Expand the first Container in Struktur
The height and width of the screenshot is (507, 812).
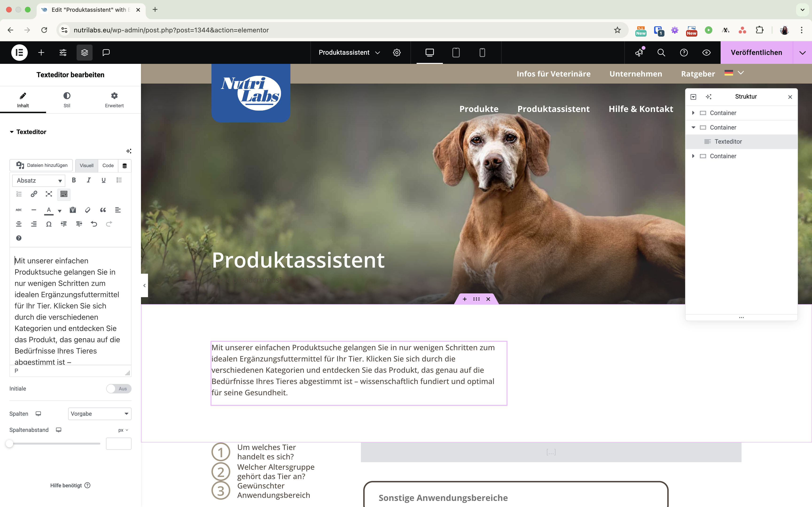click(693, 113)
